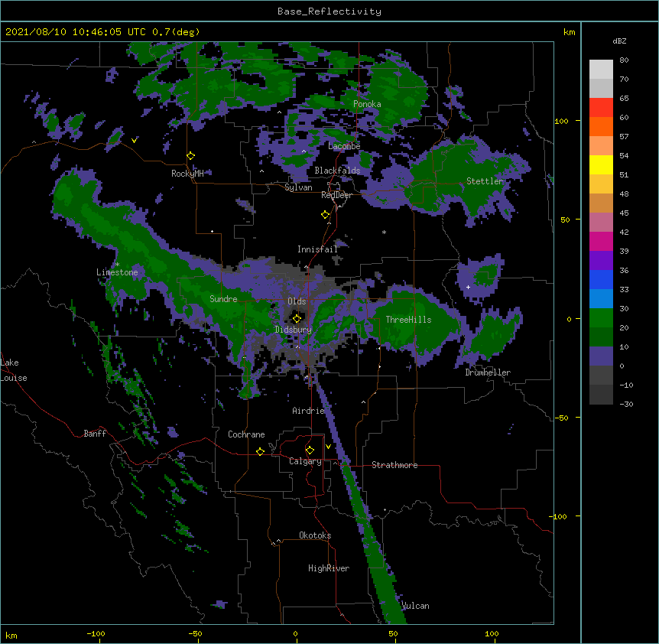Image resolution: width=659 pixels, height=644 pixels.
Task: Click the magenta 42 dBZ legend swatch
Action: coord(601,241)
